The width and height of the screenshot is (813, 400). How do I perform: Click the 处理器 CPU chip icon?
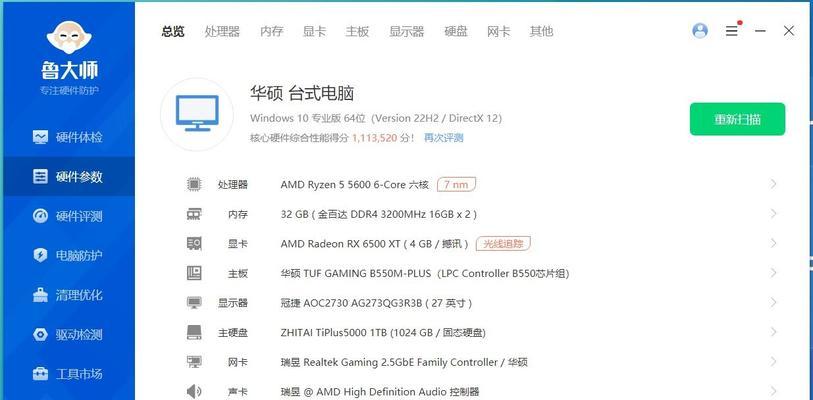[194, 184]
